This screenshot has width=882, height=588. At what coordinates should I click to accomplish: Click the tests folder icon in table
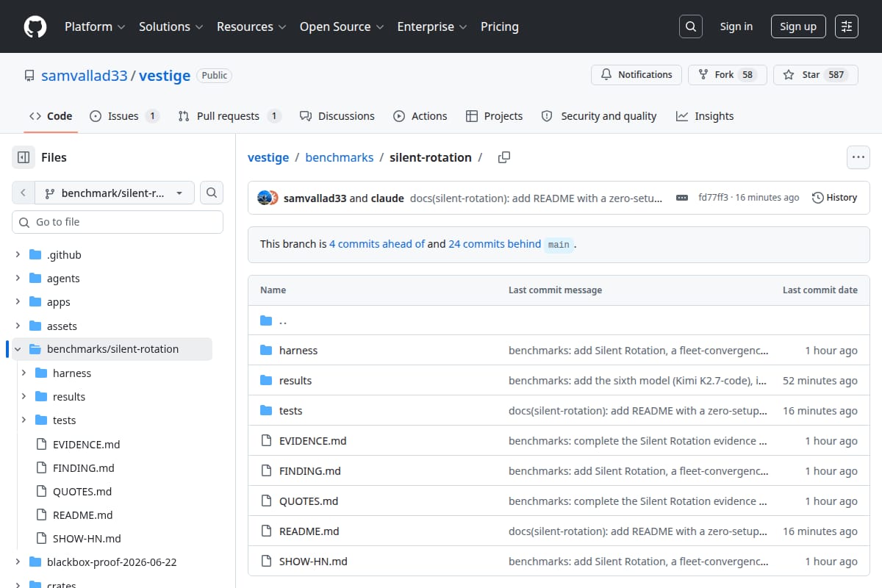(266, 411)
